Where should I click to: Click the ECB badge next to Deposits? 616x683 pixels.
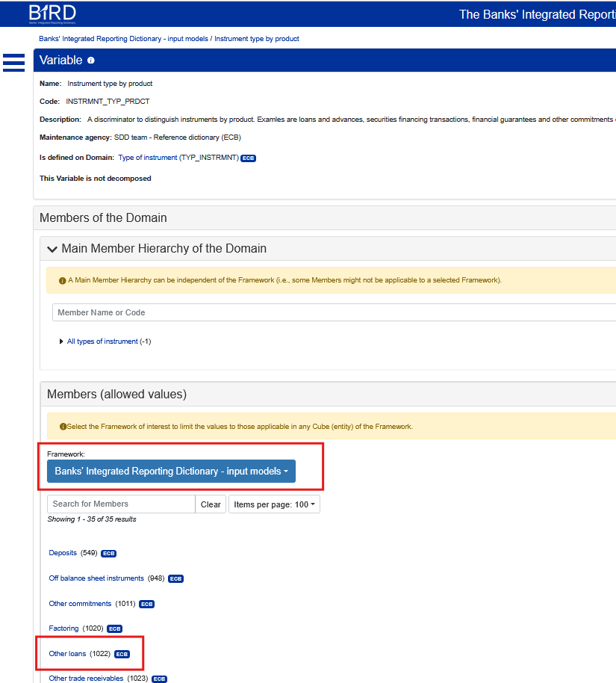point(109,553)
